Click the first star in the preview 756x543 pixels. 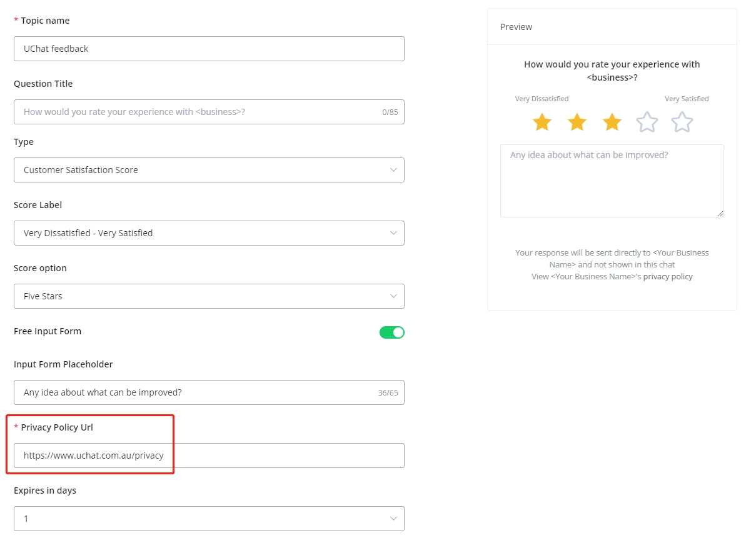(542, 122)
